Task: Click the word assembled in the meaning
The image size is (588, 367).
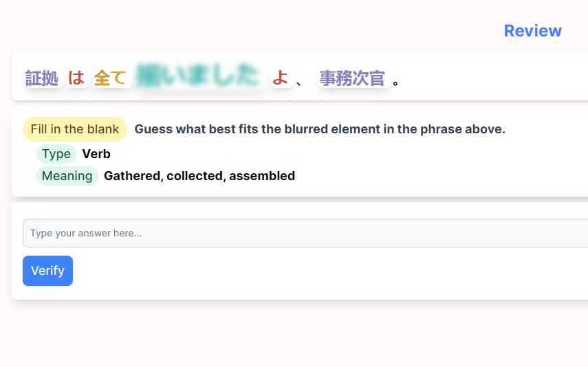Action: [262, 176]
